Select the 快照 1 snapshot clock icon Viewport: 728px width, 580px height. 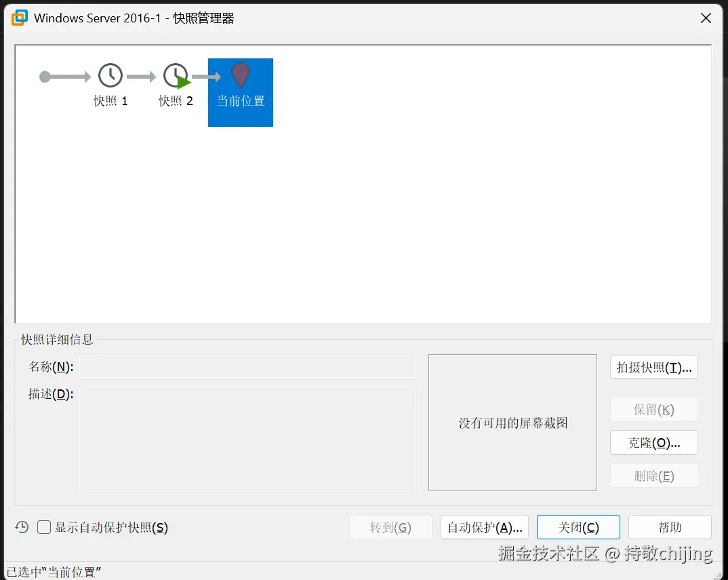click(110, 75)
